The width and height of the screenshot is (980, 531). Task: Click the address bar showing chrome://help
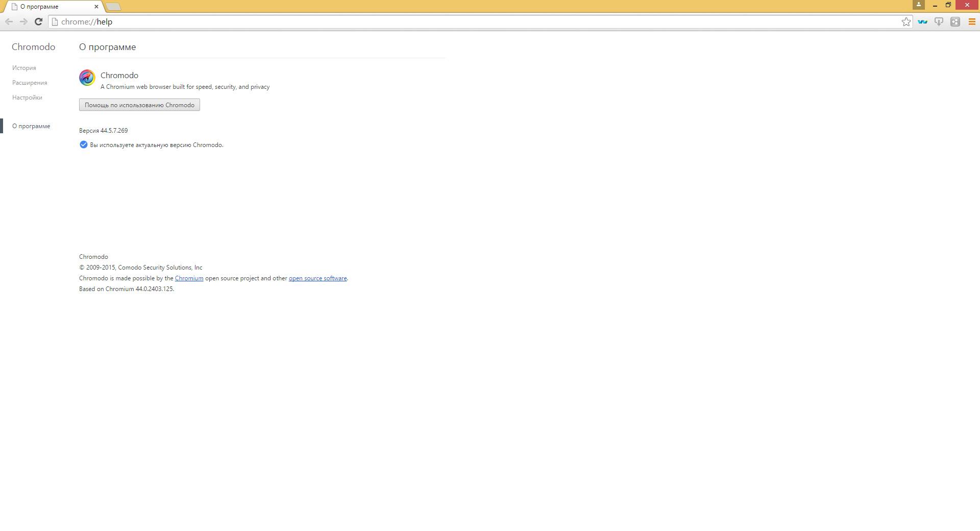(x=459, y=21)
